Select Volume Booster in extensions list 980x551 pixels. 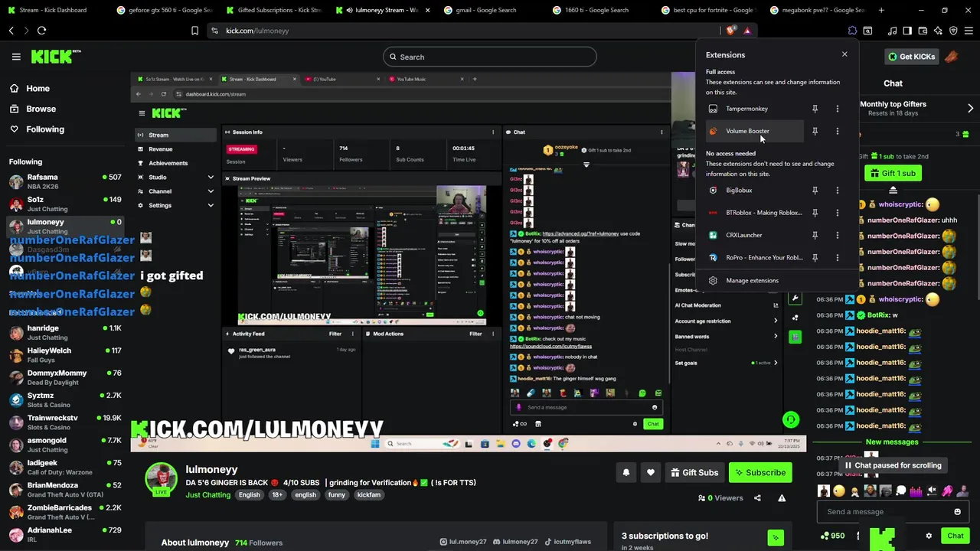[x=754, y=131]
